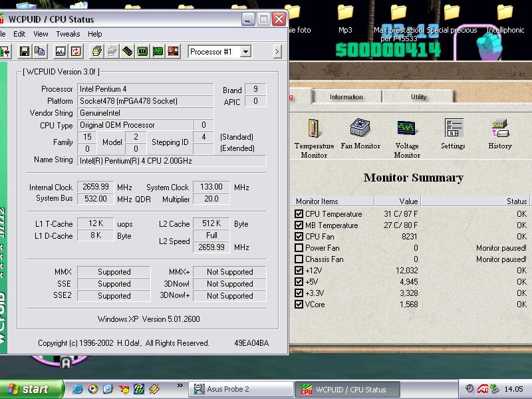Click the floppy disk Save icon in WCPUID toolbar
The image size is (532, 399).
[x=25, y=52]
